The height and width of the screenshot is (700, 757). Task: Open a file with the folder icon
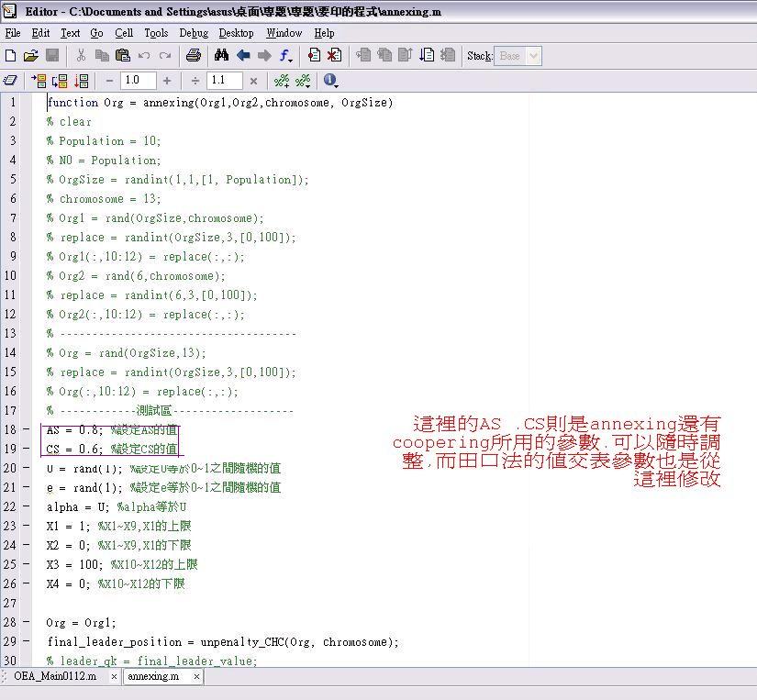point(31,56)
